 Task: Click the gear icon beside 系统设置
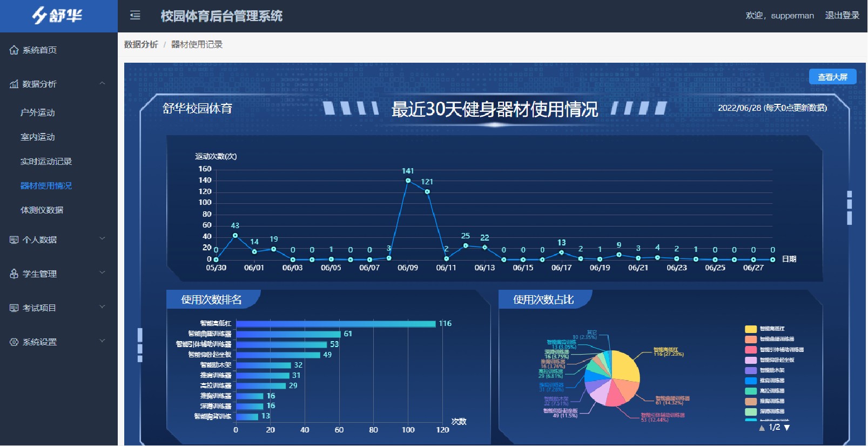(14, 342)
